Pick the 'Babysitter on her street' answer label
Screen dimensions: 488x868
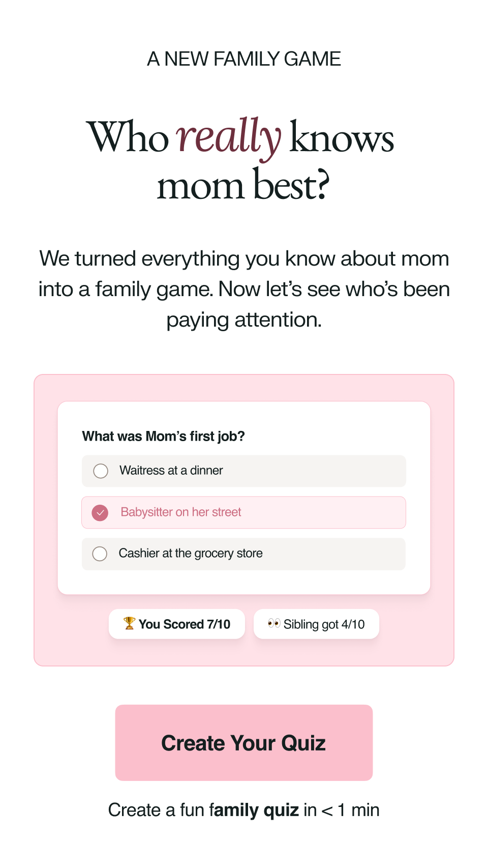click(181, 512)
